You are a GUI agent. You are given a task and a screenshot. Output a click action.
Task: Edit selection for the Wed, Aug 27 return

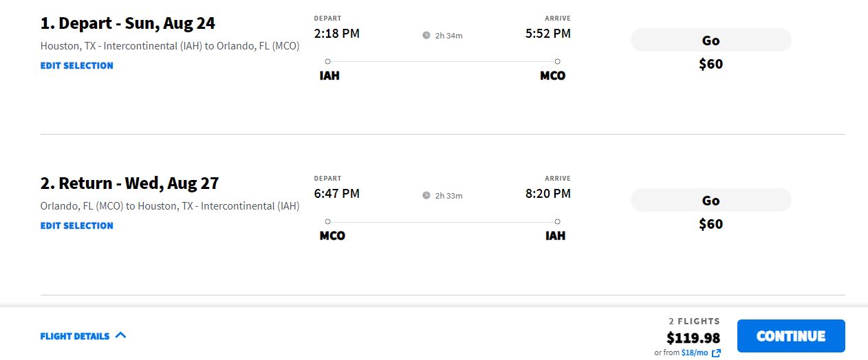coord(77,225)
